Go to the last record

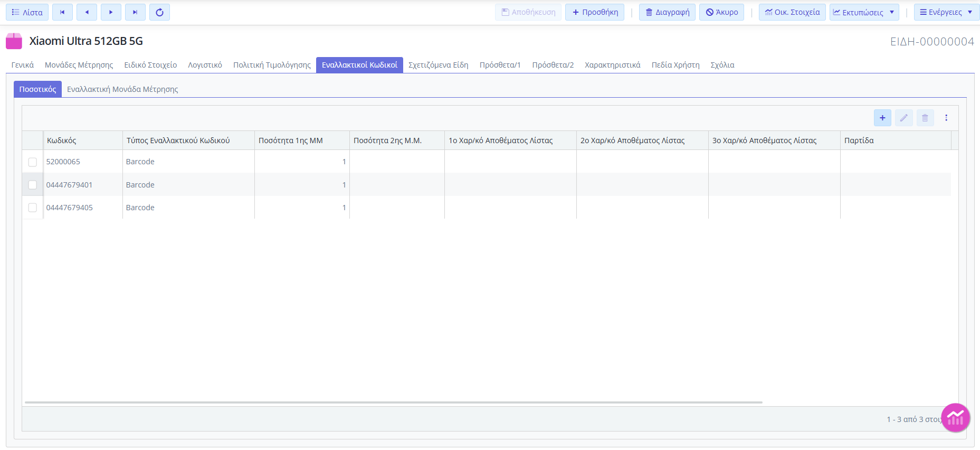tap(135, 12)
